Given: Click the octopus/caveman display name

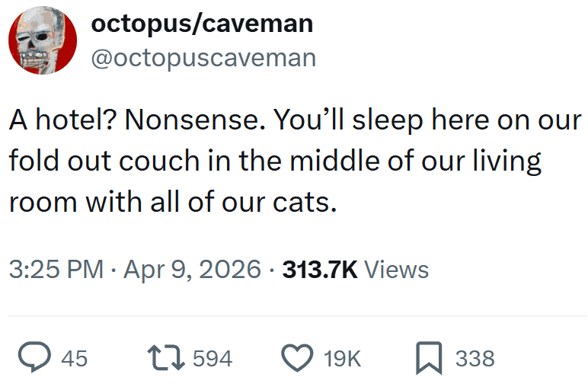Looking at the screenshot, I should pos(202,24).
